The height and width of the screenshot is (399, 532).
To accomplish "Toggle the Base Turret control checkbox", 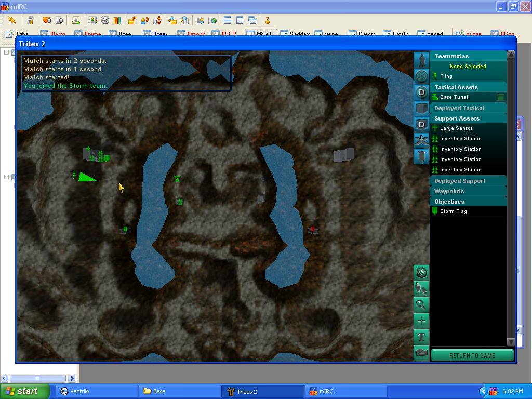I will (x=500, y=97).
